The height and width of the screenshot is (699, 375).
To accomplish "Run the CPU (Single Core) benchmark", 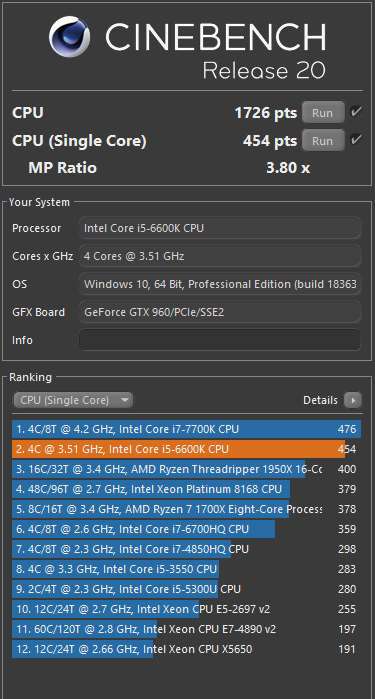I will (323, 141).
